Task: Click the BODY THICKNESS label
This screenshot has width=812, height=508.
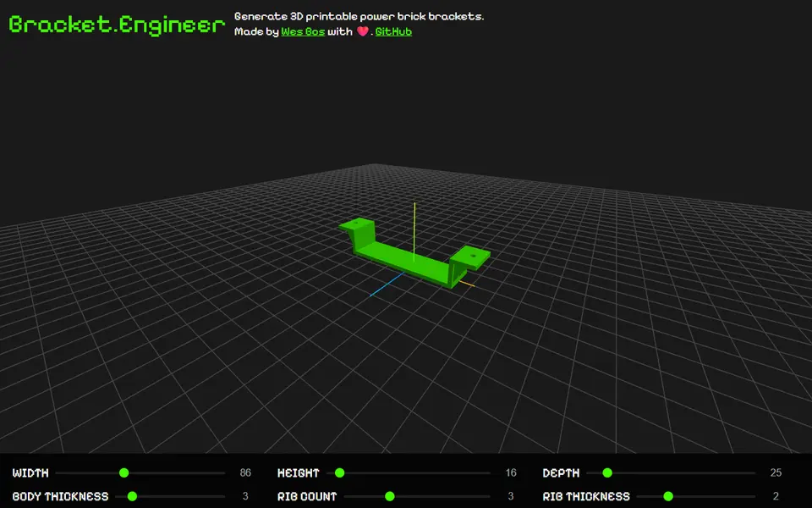Action: click(61, 497)
